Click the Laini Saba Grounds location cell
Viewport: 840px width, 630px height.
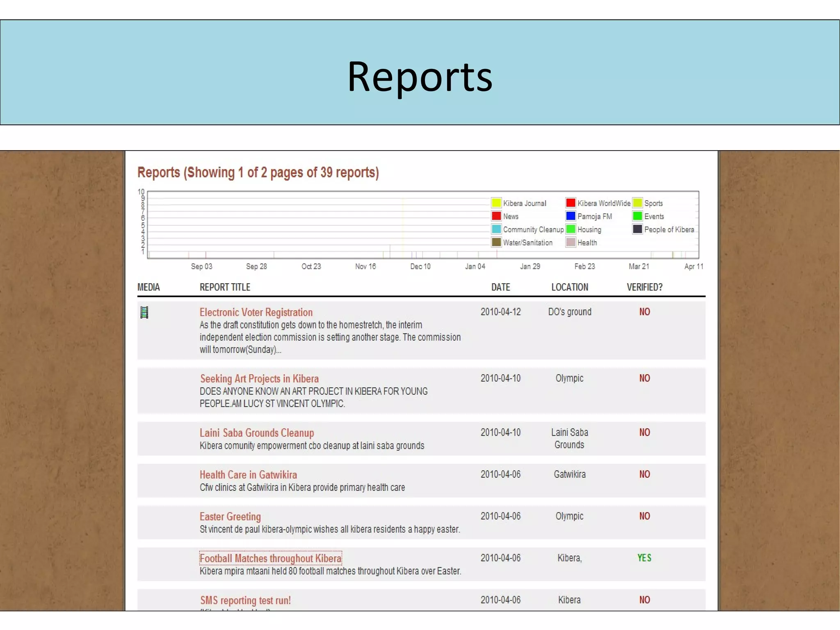point(569,438)
